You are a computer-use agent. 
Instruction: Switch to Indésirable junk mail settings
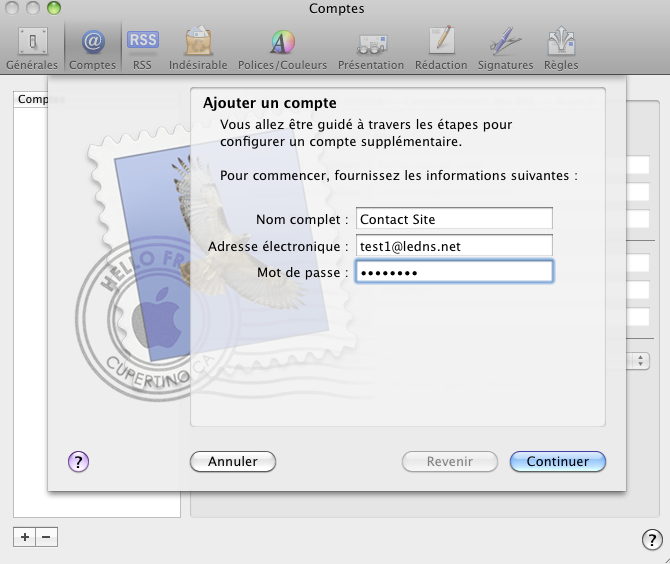pyautogui.click(x=198, y=48)
